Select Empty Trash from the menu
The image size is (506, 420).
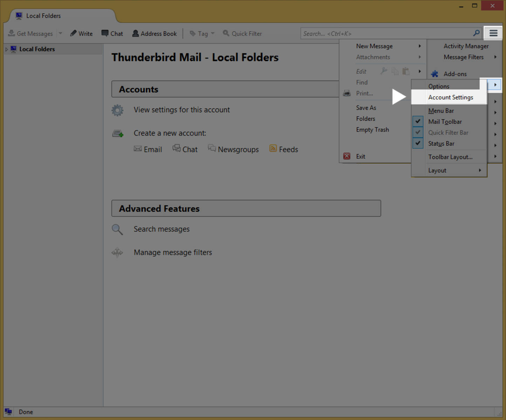click(x=372, y=129)
